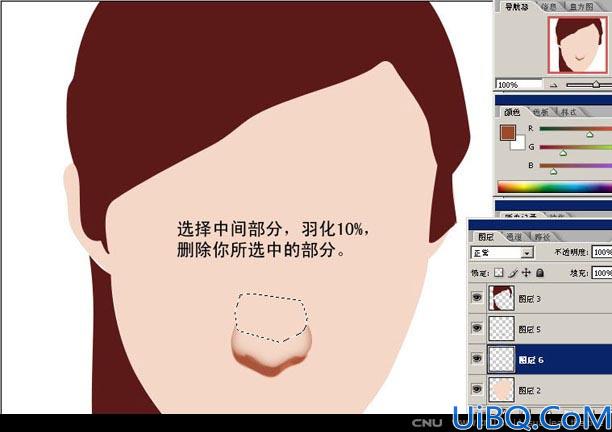612x432 pixels.
Task: Click the brown foreground color swatch
Action: [x=507, y=132]
